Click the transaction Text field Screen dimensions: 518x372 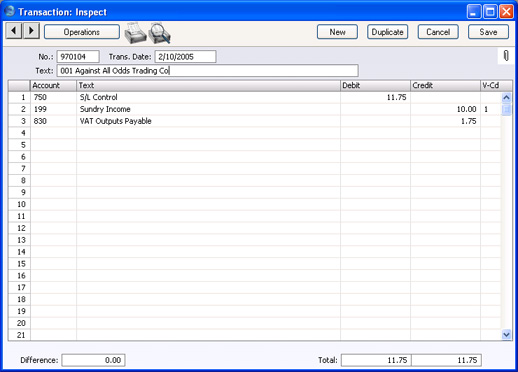(208, 71)
